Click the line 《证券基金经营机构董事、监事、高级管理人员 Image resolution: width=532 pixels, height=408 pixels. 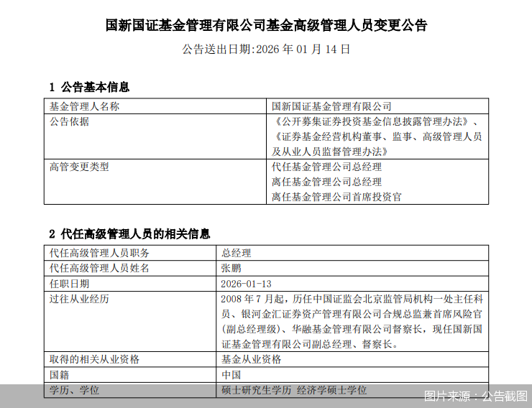pos(377,136)
